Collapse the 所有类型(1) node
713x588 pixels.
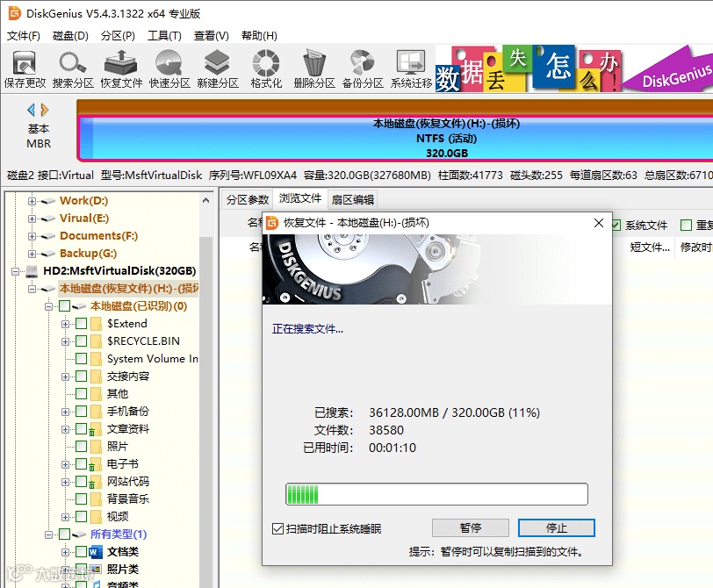click(48, 534)
